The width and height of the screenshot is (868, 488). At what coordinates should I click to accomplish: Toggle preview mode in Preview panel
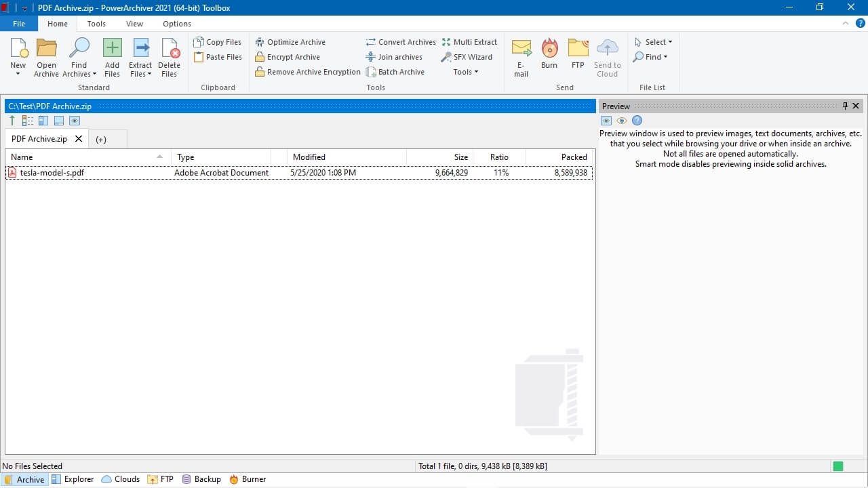pyautogui.click(x=606, y=121)
